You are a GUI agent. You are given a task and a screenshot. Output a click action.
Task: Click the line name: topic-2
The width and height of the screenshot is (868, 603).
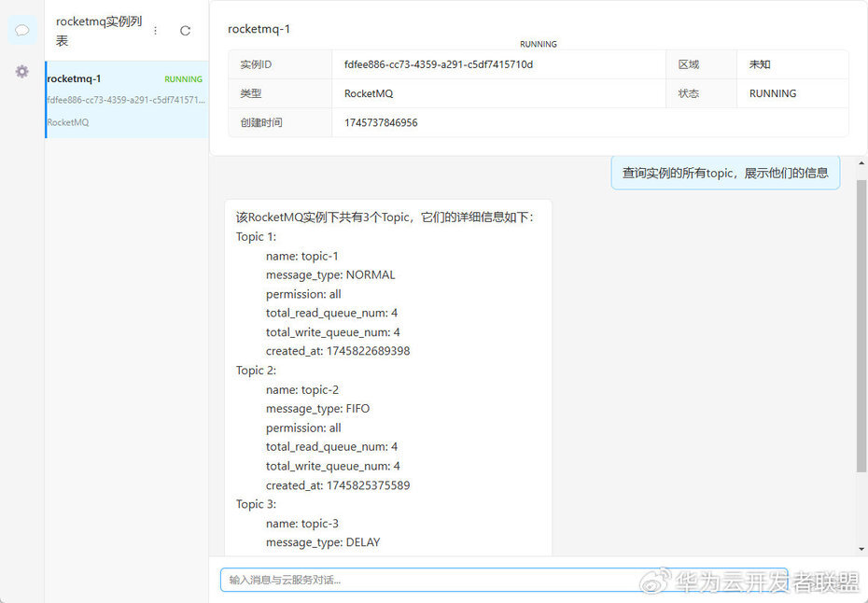[x=302, y=390]
